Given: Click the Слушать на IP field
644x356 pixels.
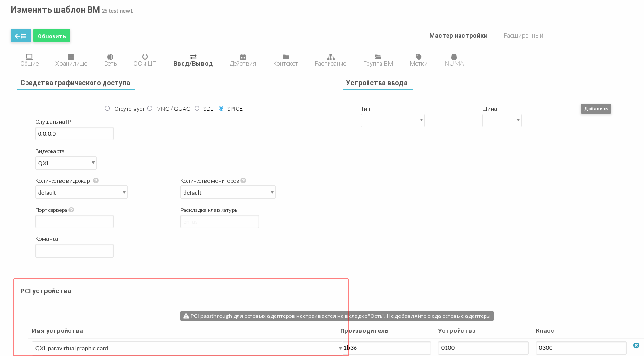Looking at the screenshot, I should 74,133.
